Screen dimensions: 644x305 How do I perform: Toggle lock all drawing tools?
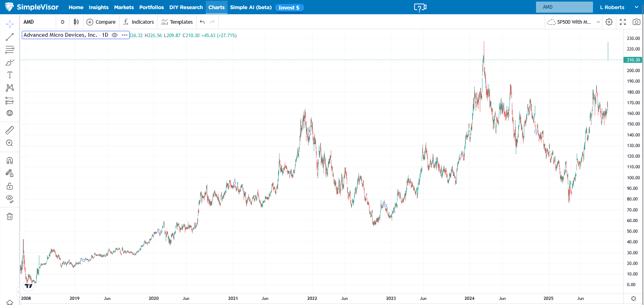pos(10,186)
